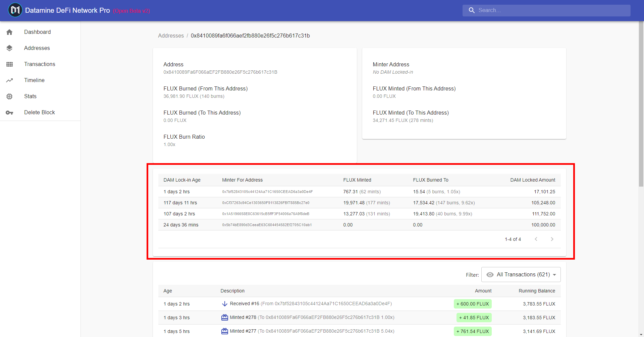Open Addresses from the sidebar
The height and width of the screenshot is (337, 644).
[x=40, y=48]
